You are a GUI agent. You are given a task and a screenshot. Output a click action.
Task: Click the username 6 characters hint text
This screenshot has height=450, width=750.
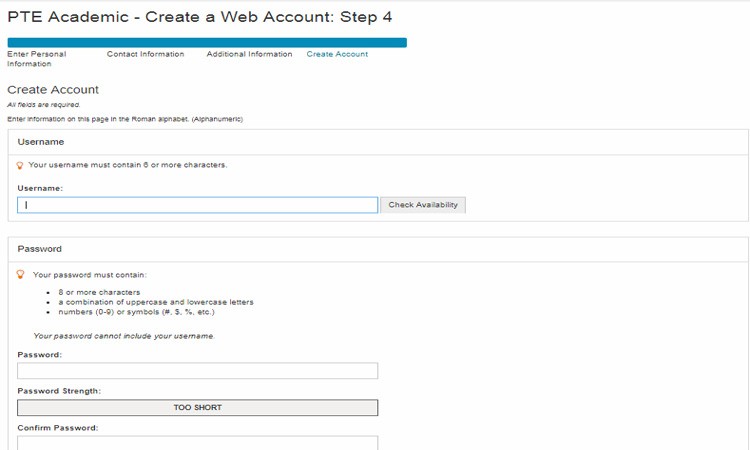(128, 165)
